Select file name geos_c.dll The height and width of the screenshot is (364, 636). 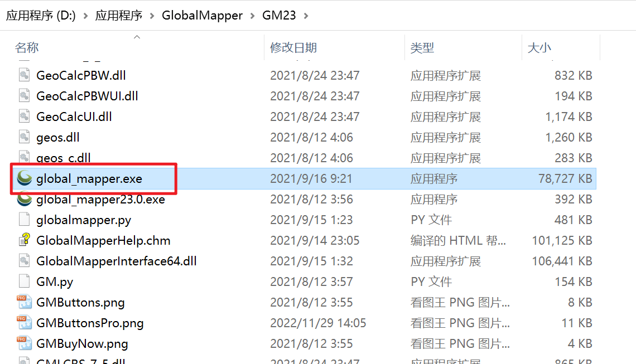coord(64,158)
